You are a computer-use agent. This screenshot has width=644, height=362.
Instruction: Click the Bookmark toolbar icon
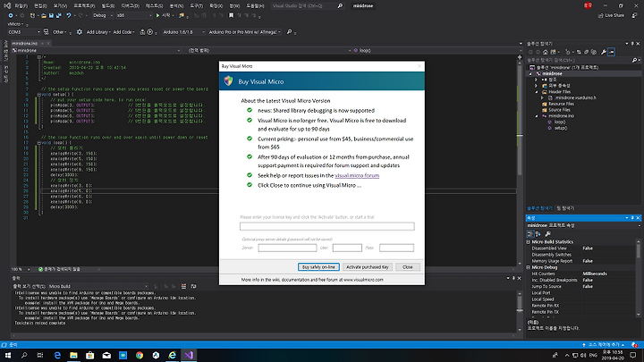232,15
